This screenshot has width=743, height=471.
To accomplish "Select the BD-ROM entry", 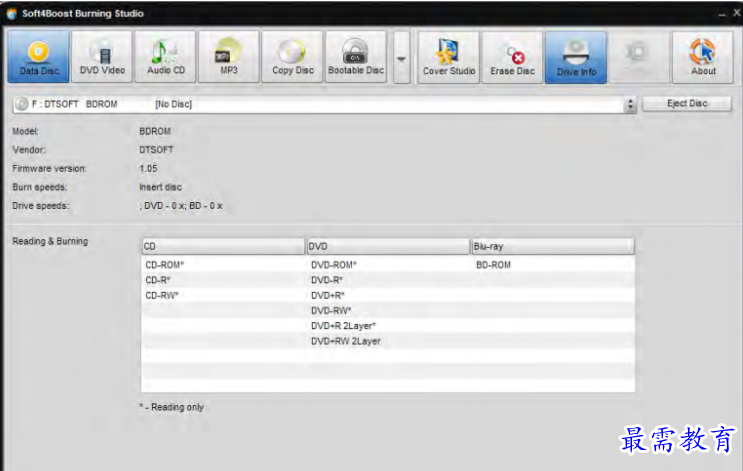I will tap(493, 265).
